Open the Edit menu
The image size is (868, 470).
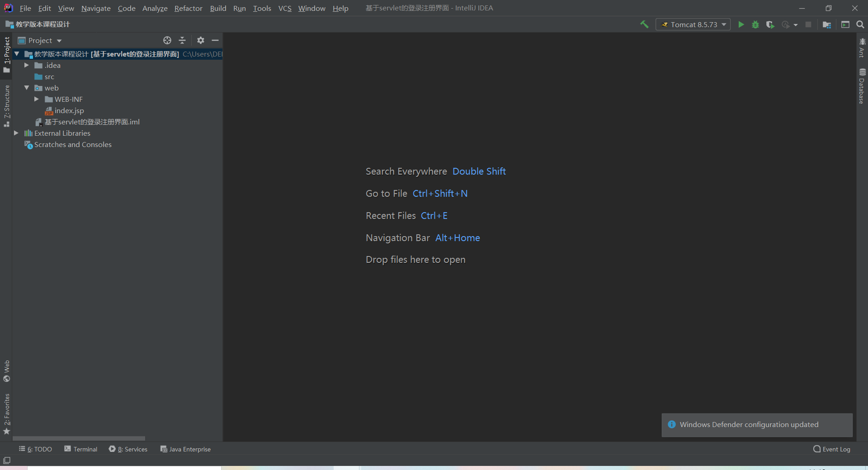click(x=45, y=8)
